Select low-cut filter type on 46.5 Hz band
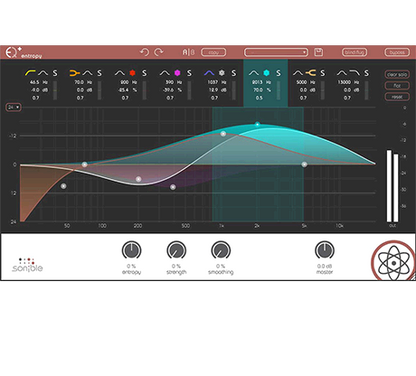The width and height of the screenshot is (416, 376). [x=30, y=73]
